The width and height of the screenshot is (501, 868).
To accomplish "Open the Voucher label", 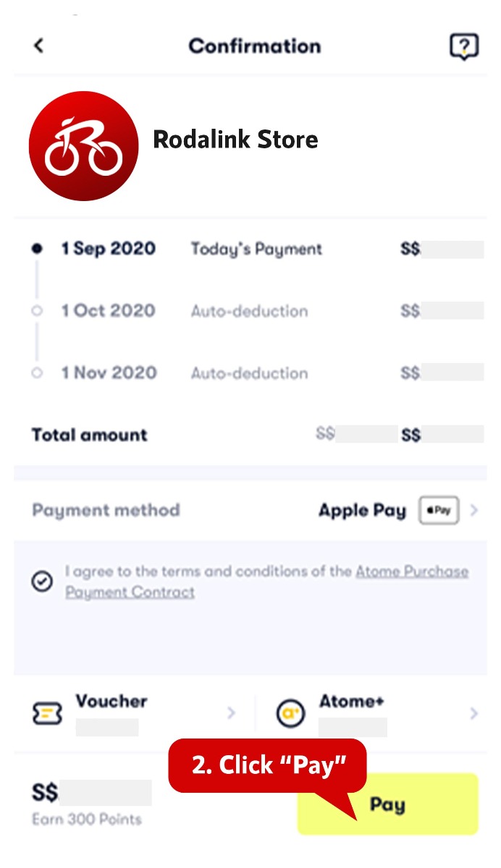I will pos(111,702).
